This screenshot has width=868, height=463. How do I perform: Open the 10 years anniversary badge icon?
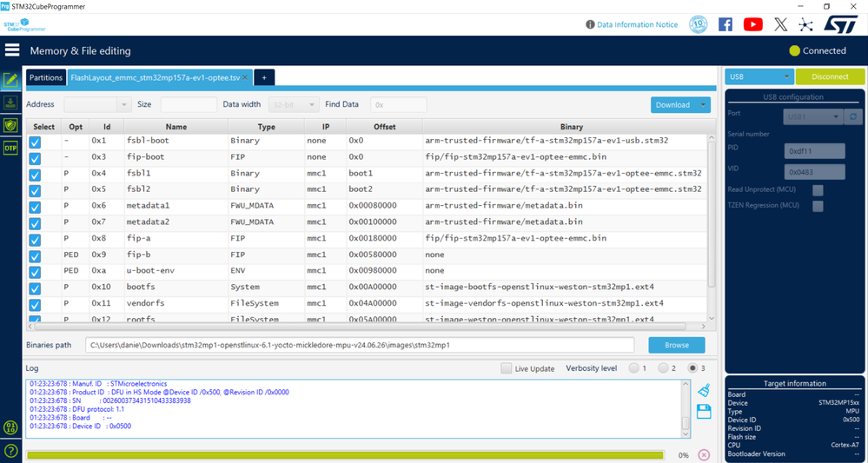coord(699,24)
